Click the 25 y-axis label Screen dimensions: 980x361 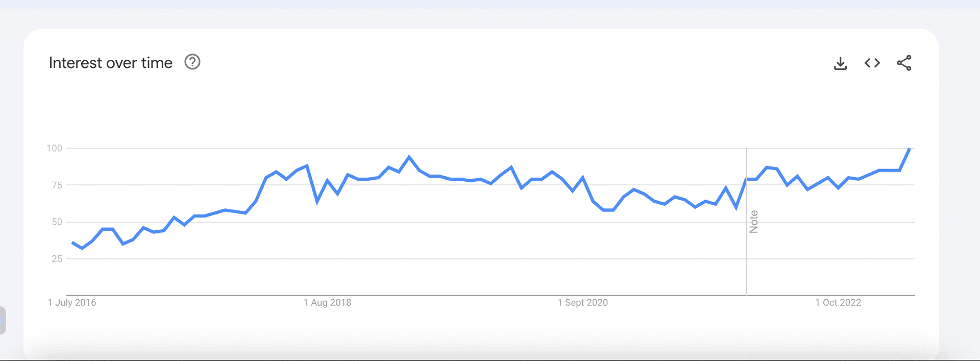[57, 259]
